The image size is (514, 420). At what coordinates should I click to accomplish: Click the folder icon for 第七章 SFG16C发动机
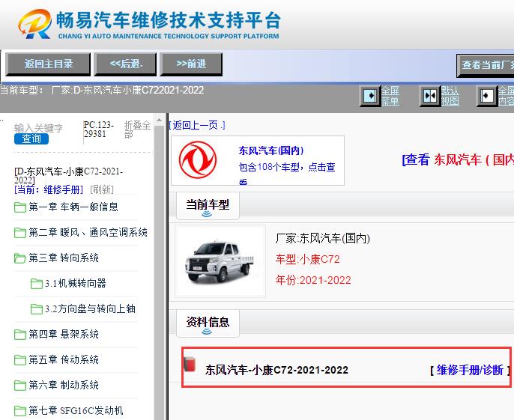click(x=20, y=410)
